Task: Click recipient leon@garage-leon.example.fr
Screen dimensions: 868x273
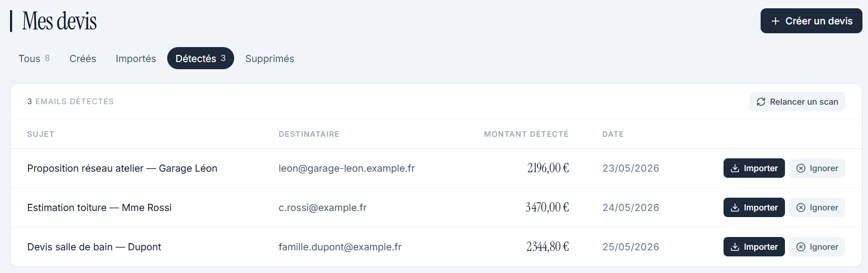Action: click(x=347, y=168)
